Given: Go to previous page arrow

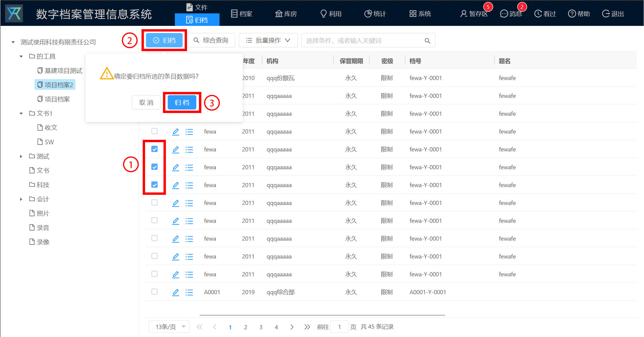Looking at the screenshot, I should click(215, 327).
